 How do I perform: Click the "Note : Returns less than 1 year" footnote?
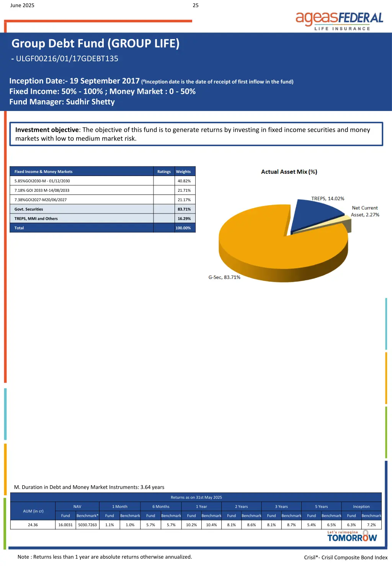click(105, 557)
